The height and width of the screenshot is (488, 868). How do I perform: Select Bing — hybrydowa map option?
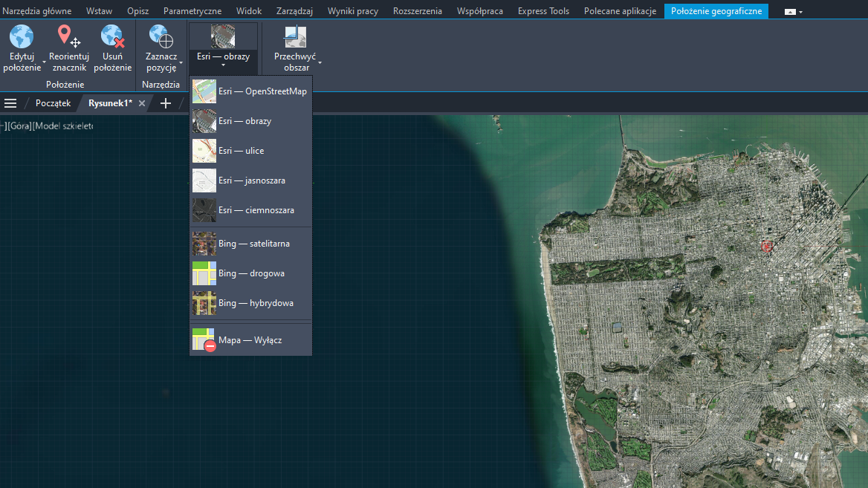point(250,303)
